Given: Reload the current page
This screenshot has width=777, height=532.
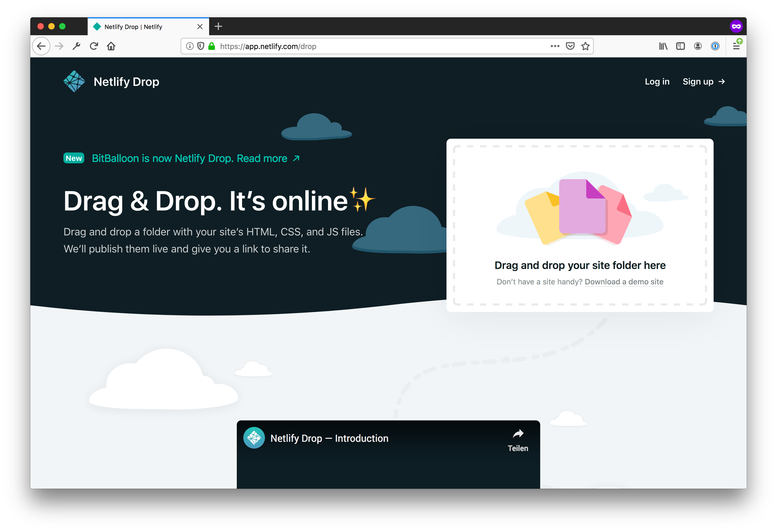Looking at the screenshot, I should pos(94,46).
